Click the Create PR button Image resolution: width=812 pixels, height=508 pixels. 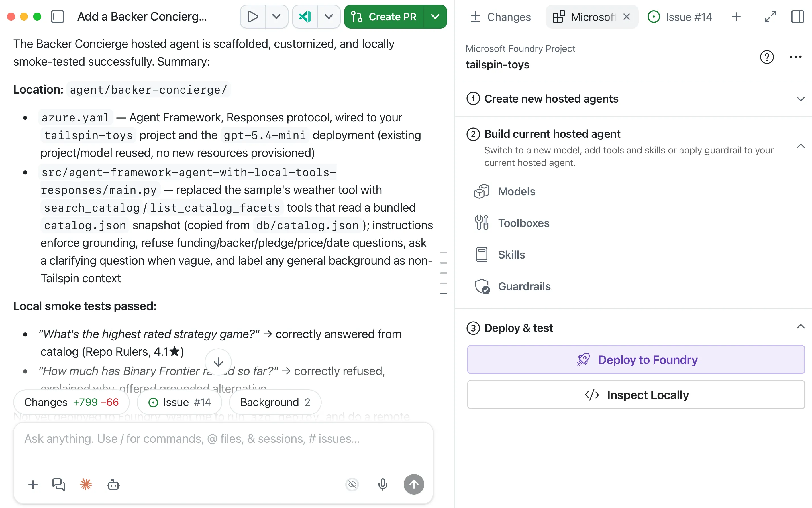click(x=384, y=17)
